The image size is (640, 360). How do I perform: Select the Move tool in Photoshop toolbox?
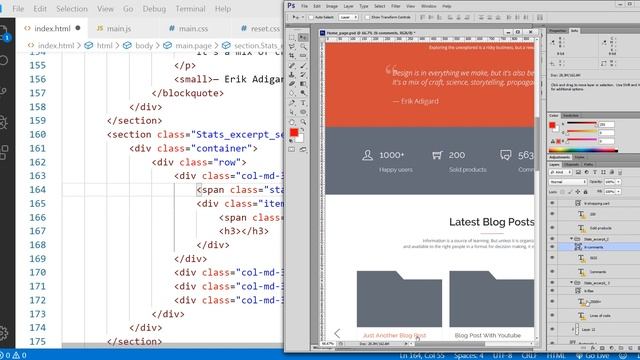point(303,37)
